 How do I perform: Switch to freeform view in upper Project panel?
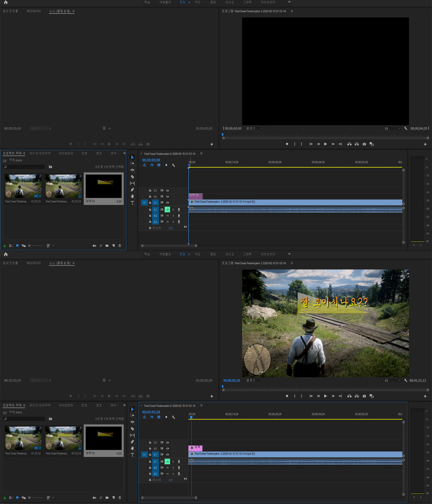(x=24, y=246)
